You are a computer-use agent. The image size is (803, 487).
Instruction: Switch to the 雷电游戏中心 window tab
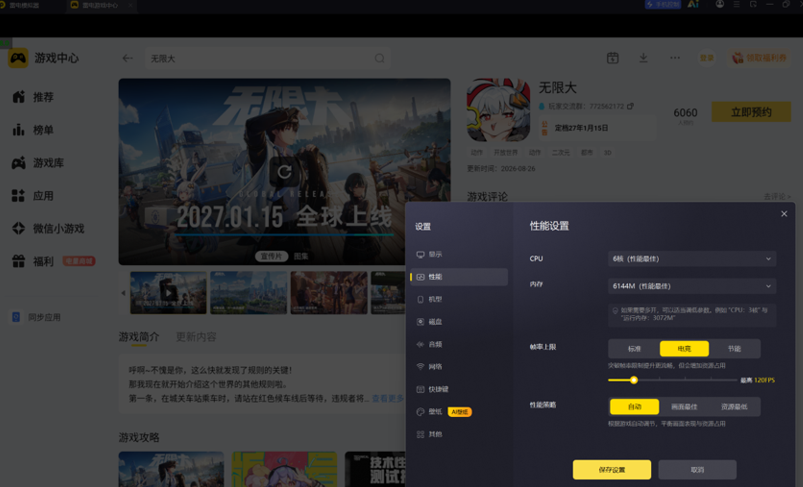click(x=100, y=5)
